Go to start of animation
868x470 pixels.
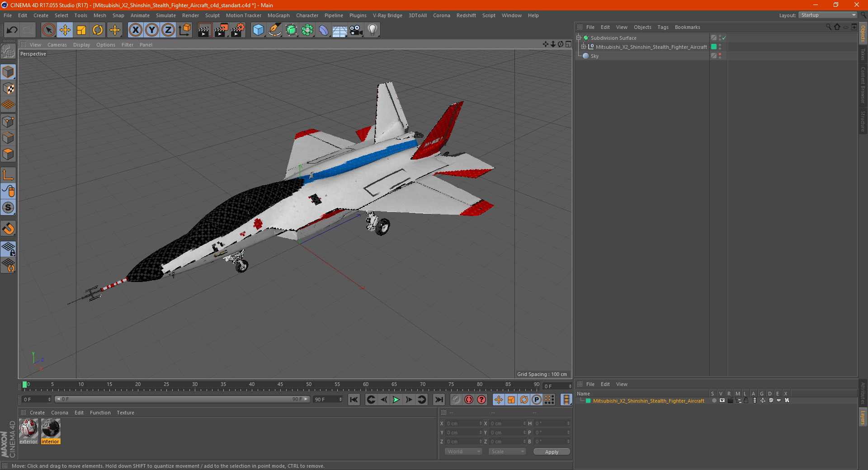click(x=354, y=399)
